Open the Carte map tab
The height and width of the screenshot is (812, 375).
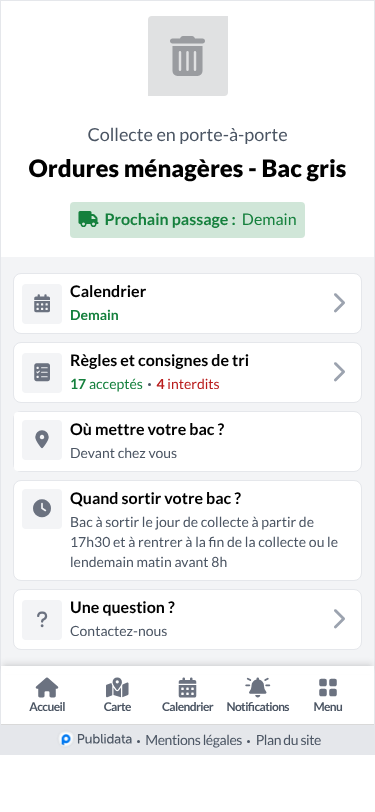(118, 695)
